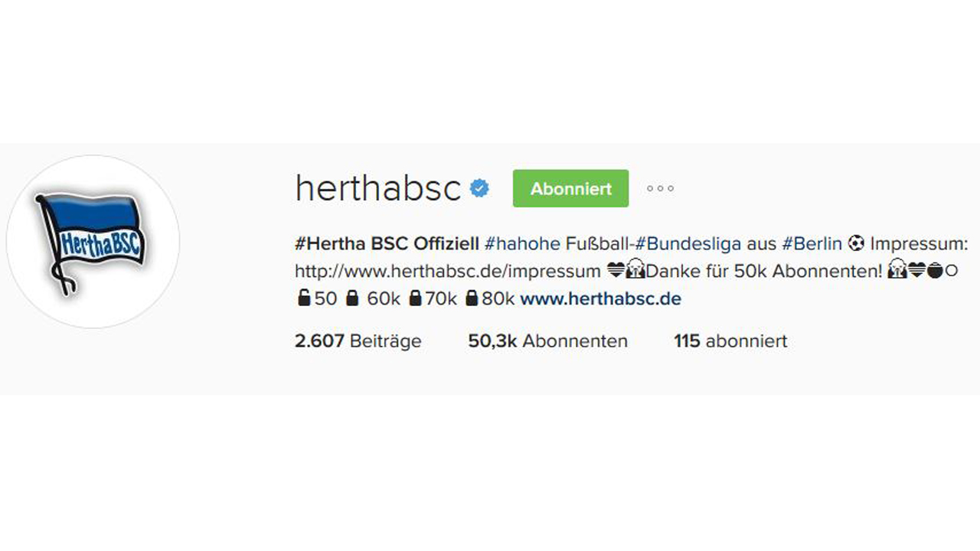View the 2.607 Beiträge posts count
Image resolution: width=980 pixels, height=551 pixels.
358,341
